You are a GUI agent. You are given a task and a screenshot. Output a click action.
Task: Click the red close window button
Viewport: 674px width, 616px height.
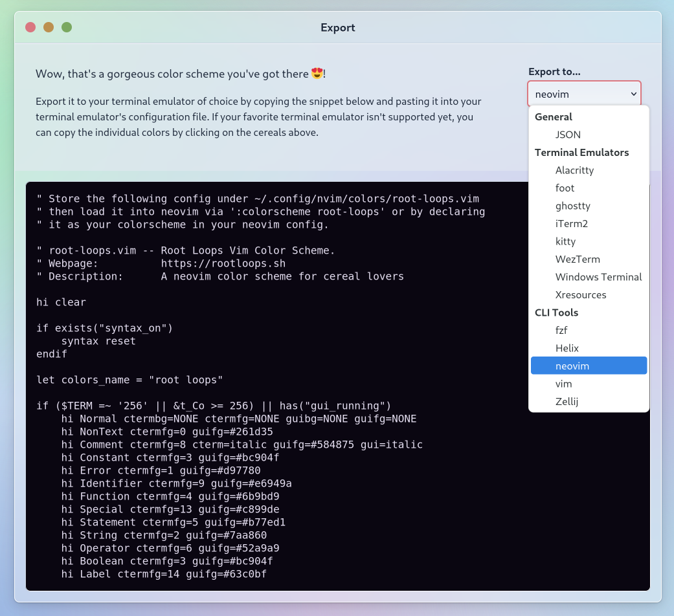point(30,27)
